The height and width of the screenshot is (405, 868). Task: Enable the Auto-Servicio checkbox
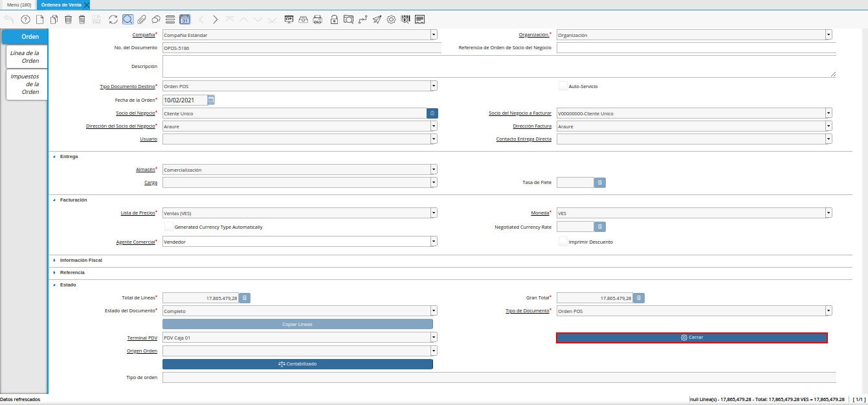562,86
